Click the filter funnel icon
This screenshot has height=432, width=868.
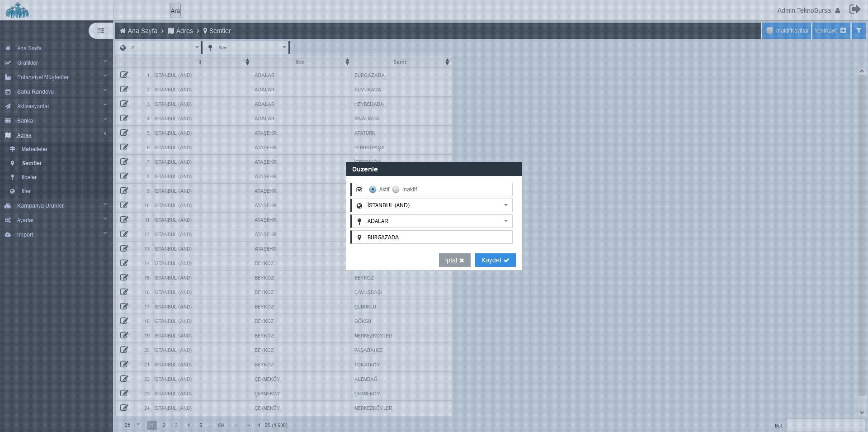tap(859, 31)
